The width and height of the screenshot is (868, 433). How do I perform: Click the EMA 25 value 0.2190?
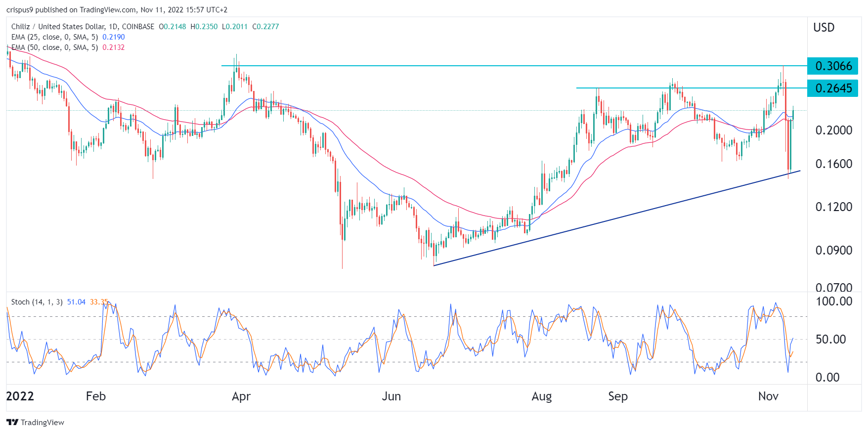tap(114, 37)
